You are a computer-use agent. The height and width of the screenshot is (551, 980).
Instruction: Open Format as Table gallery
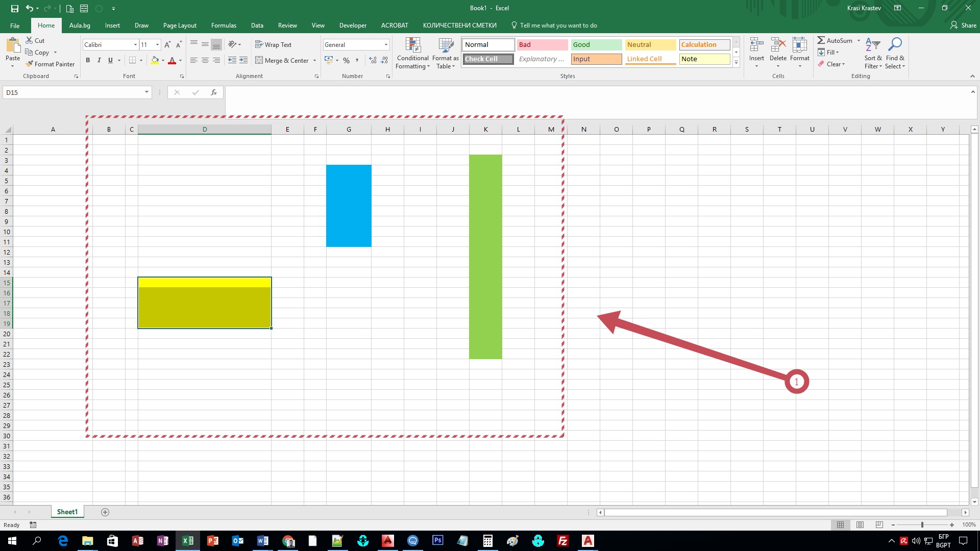(x=446, y=53)
